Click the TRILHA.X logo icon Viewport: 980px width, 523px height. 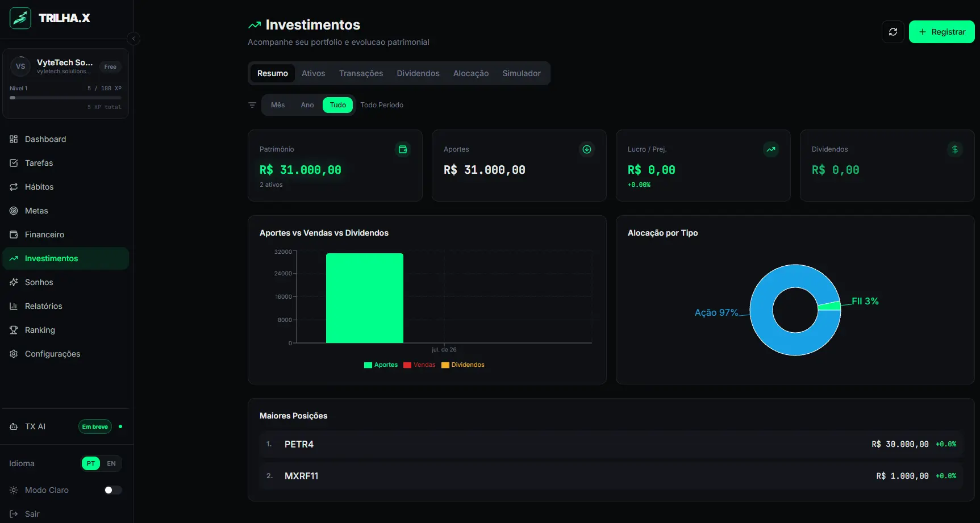coord(20,18)
